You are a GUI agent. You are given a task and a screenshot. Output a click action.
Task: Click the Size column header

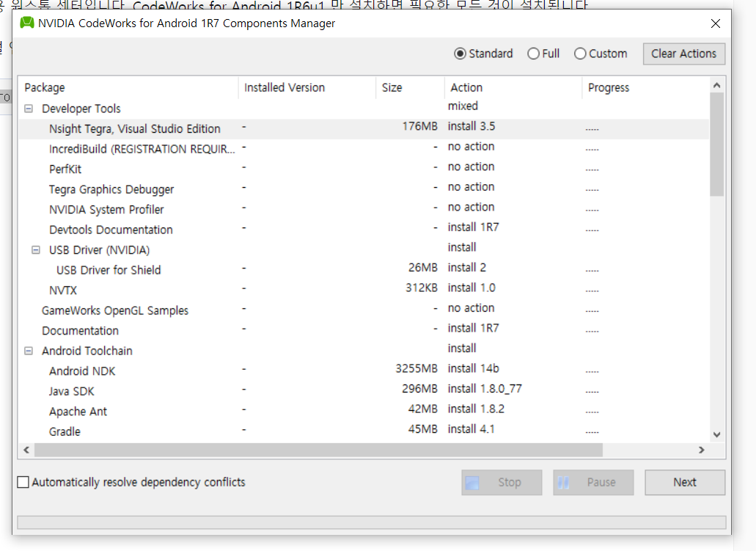click(410, 87)
